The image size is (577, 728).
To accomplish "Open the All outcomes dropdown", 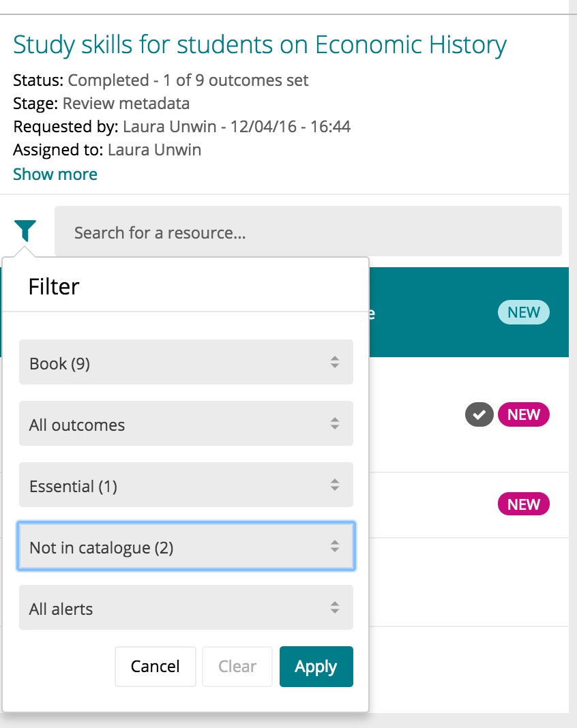I will 186,423.
